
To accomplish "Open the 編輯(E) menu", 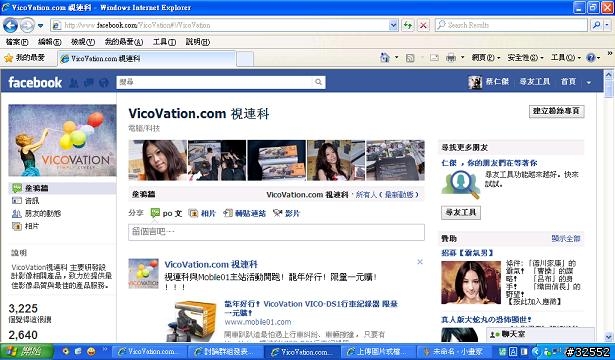I will 49,42.
